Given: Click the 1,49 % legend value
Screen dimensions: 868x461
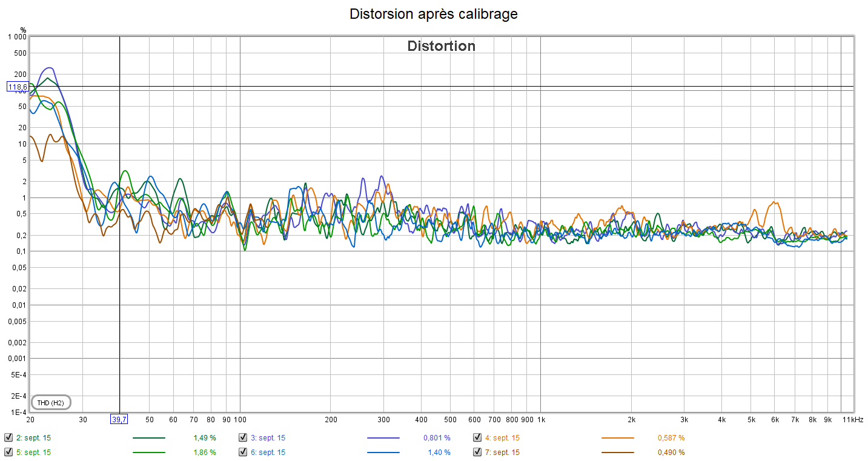Looking at the screenshot, I should (204, 438).
